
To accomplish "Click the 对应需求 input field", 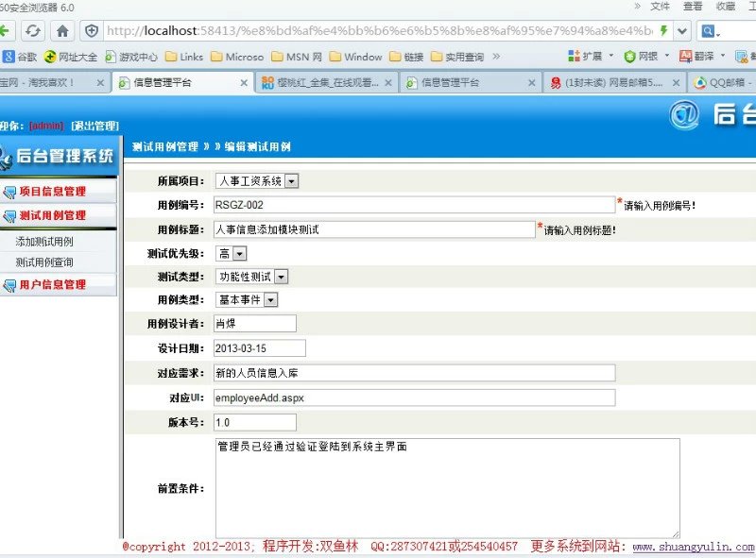I will [x=415, y=373].
